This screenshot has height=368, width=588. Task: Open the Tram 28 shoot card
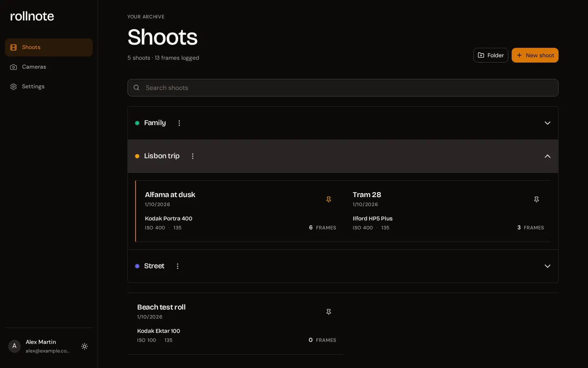coord(447,211)
